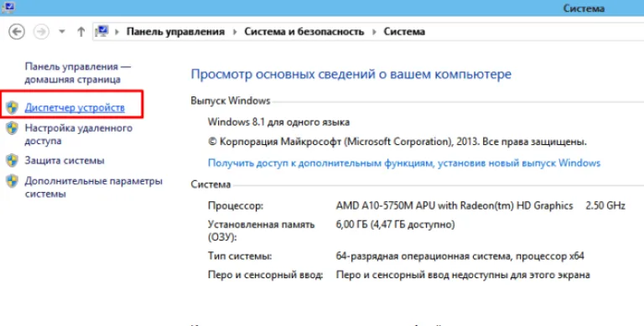Click the computer icon in address bar
The image size is (644, 326).
click(x=101, y=31)
